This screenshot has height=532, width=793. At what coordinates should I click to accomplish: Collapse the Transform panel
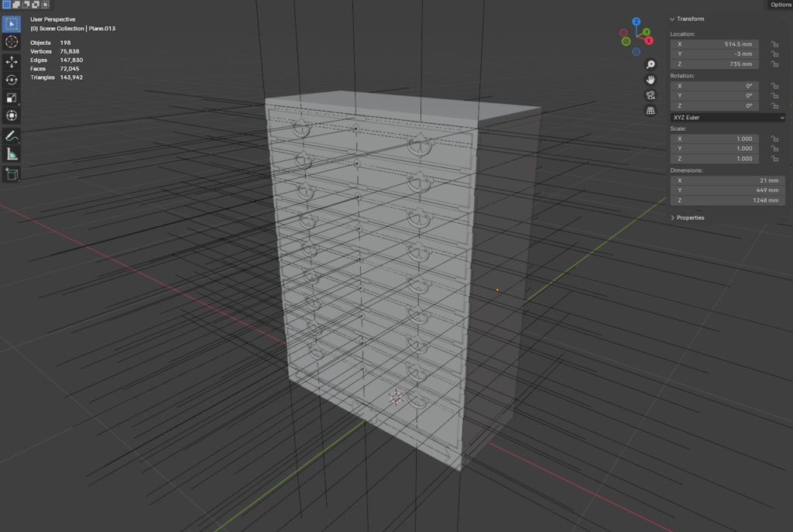[672, 19]
